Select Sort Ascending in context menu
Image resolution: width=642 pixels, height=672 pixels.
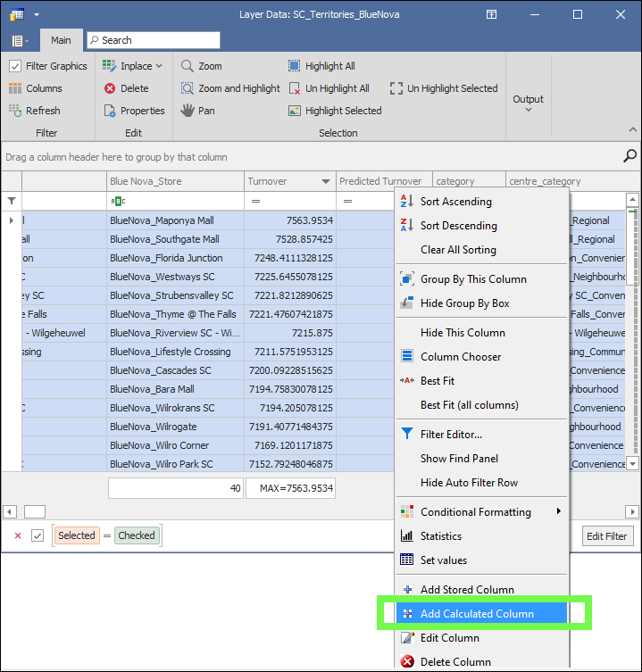click(455, 202)
